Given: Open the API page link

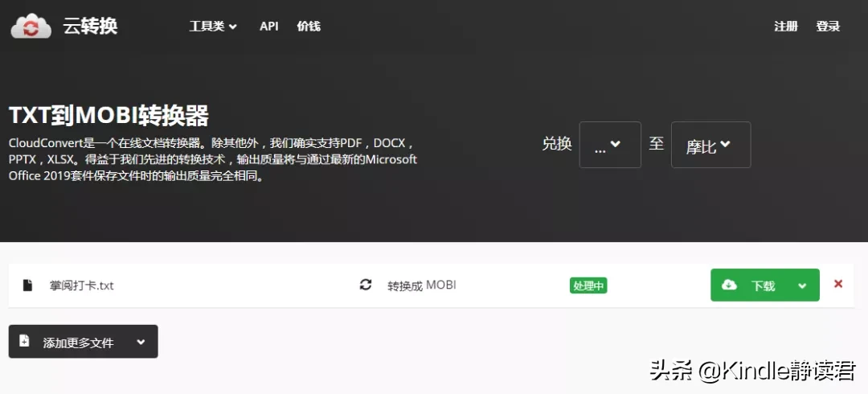Looking at the screenshot, I should coord(269,26).
